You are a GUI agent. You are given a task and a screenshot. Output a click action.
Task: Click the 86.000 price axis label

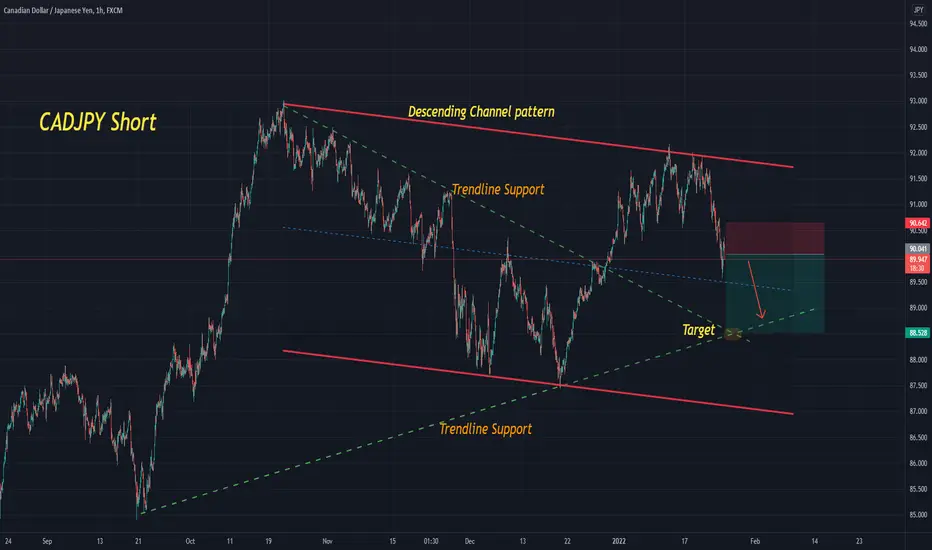(918, 463)
